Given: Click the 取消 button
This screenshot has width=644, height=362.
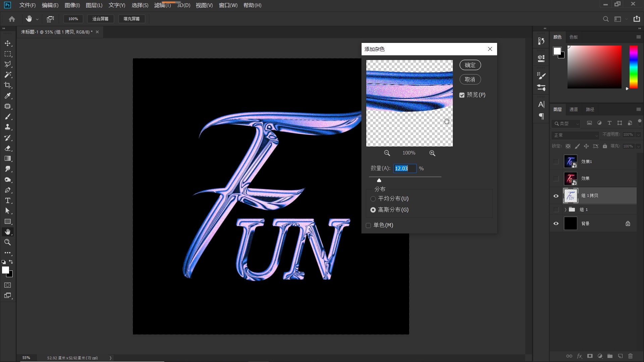Looking at the screenshot, I should coord(470,79).
